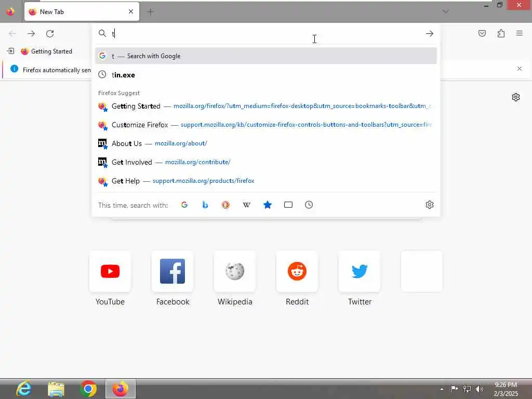This screenshot has width=532, height=399.
Task: Click the Firefox taskbar button
Action: pos(121,389)
